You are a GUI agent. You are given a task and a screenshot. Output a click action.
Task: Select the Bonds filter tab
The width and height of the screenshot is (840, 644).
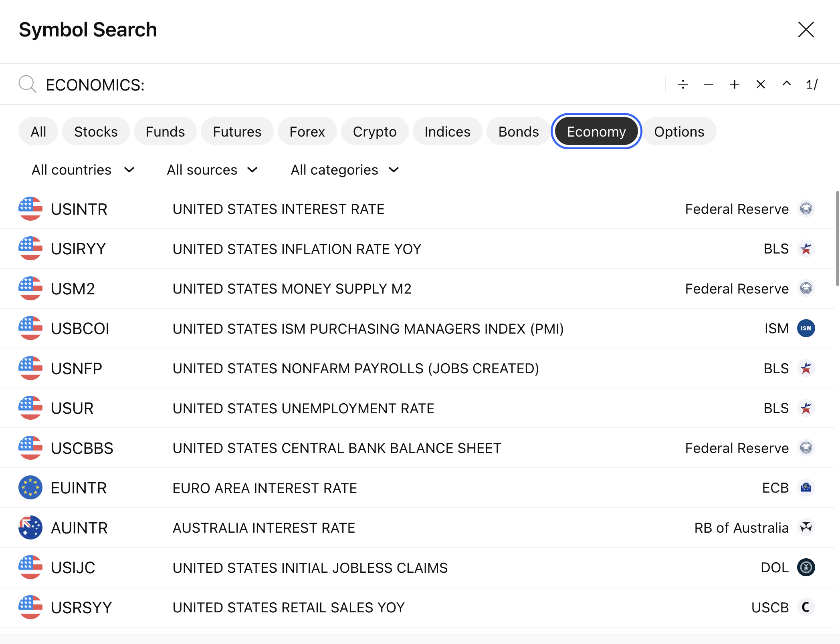point(518,131)
